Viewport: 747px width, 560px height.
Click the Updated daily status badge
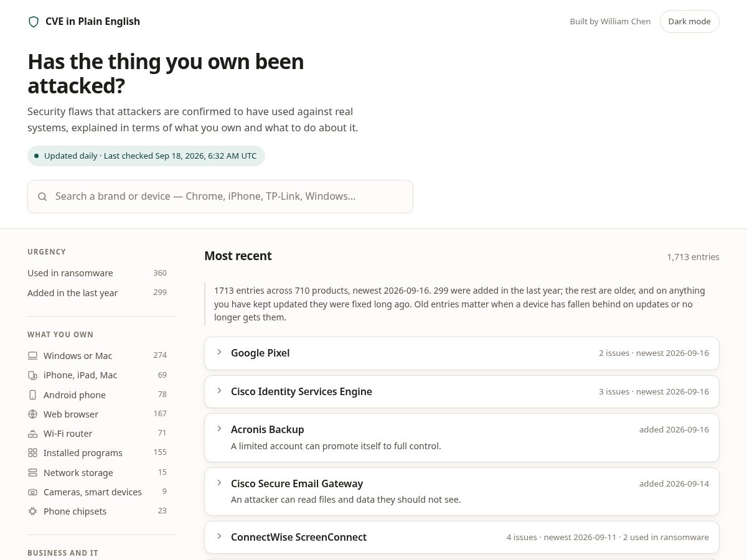146,156
